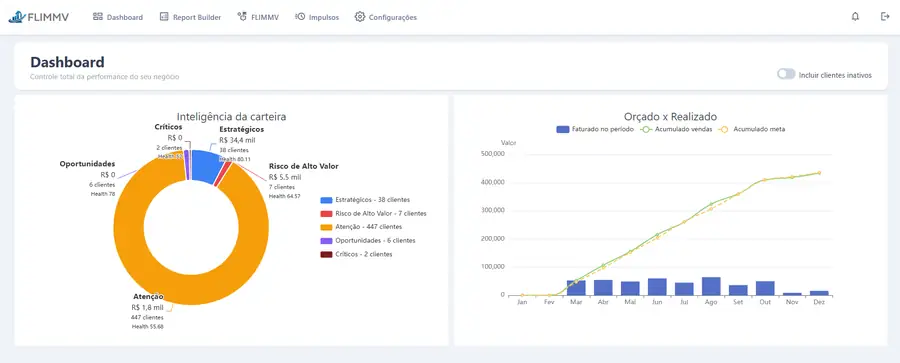Click the 447 clientes label text
900x363 pixels.
pos(147,317)
